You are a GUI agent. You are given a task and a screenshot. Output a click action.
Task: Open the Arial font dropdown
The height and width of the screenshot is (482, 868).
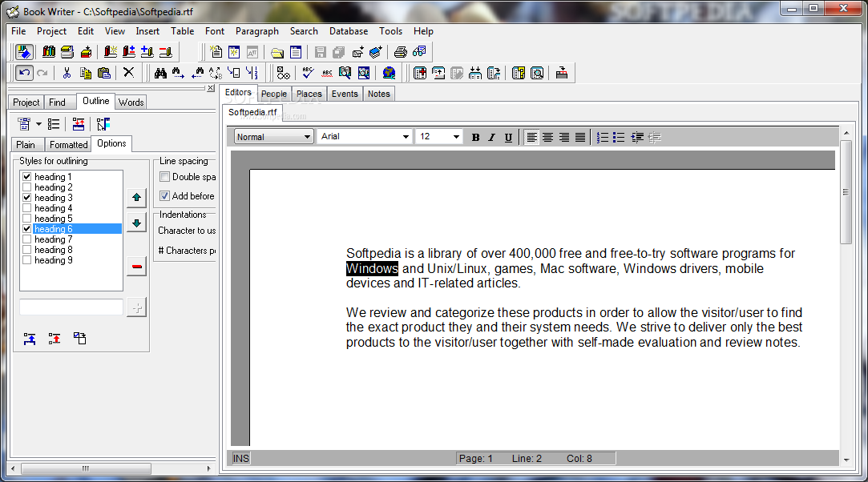406,137
